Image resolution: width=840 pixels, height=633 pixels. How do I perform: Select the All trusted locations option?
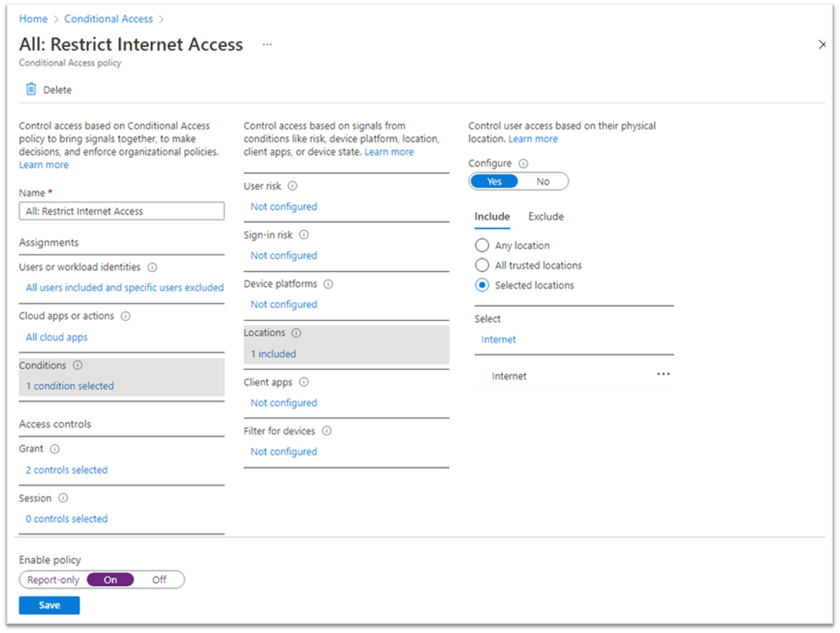point(482,265)
